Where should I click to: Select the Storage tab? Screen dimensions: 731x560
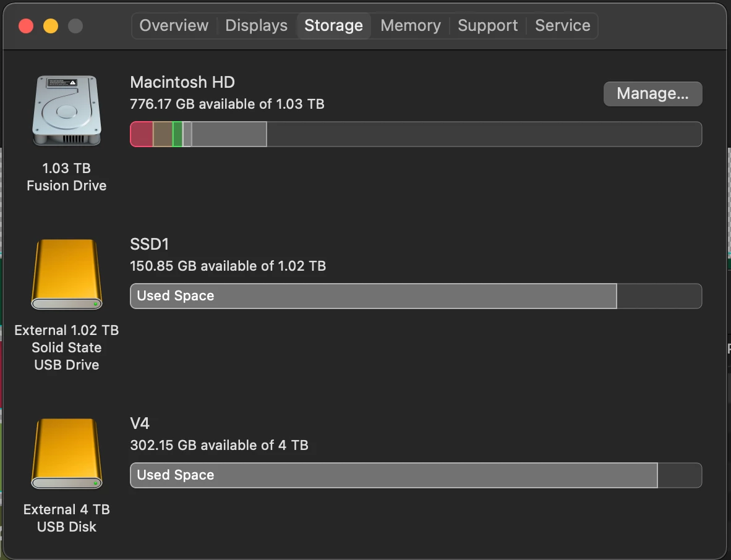(334, 25)
